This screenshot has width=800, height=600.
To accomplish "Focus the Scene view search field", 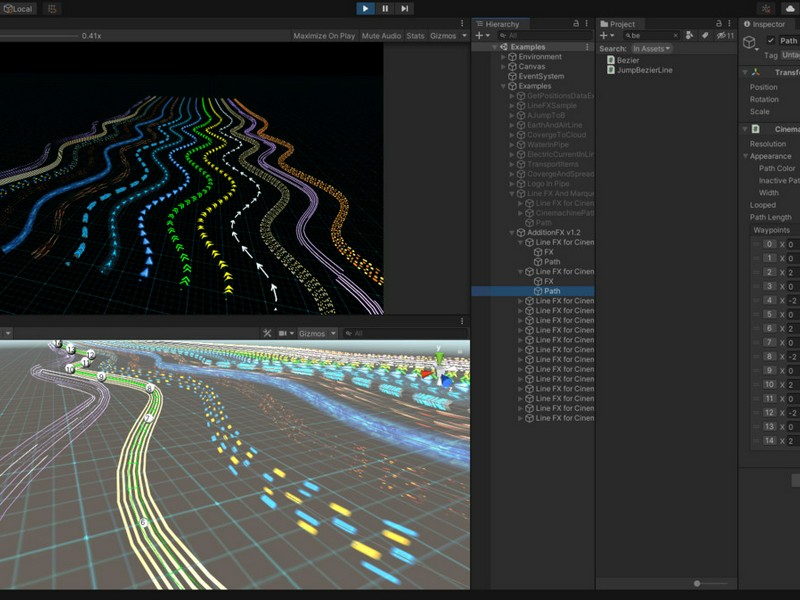I will (x=406, y=333).
